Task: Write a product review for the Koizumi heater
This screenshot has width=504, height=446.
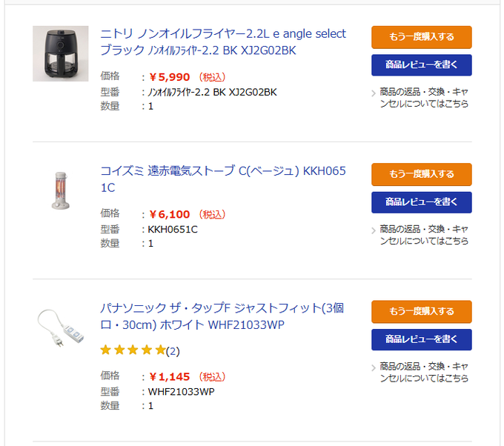Action: point(421,202)
